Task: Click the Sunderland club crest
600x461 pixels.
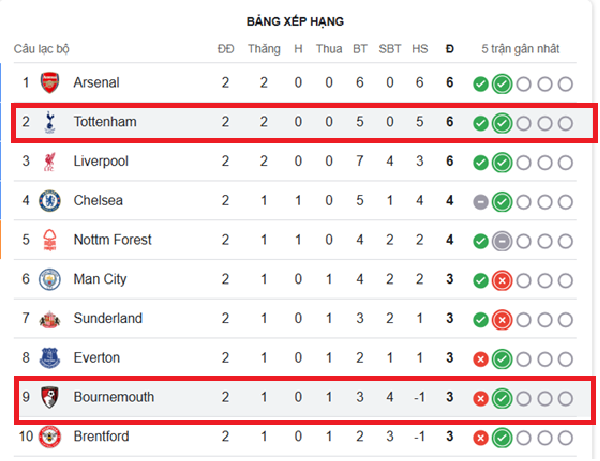Action: click(50, 319)
